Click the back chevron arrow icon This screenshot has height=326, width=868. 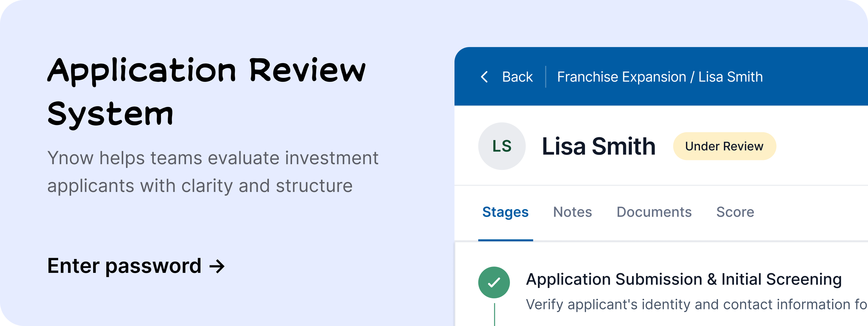[x=484, y=77]
